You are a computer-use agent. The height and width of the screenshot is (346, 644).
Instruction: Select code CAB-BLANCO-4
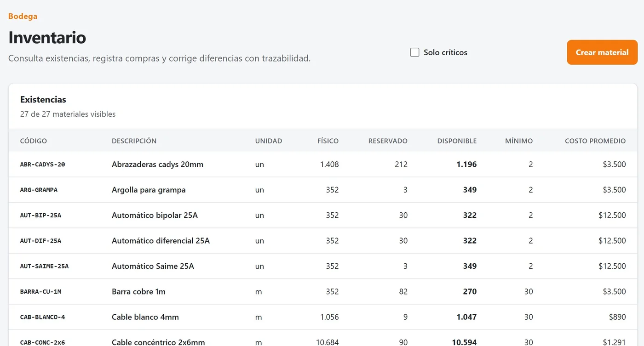pyautogui.click(x=43, y=317)
